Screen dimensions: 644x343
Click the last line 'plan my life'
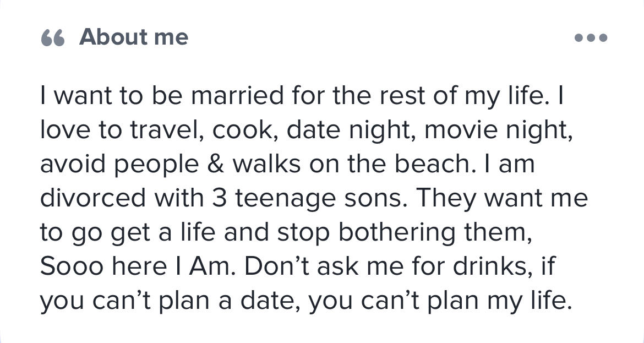tap(497, 301)
